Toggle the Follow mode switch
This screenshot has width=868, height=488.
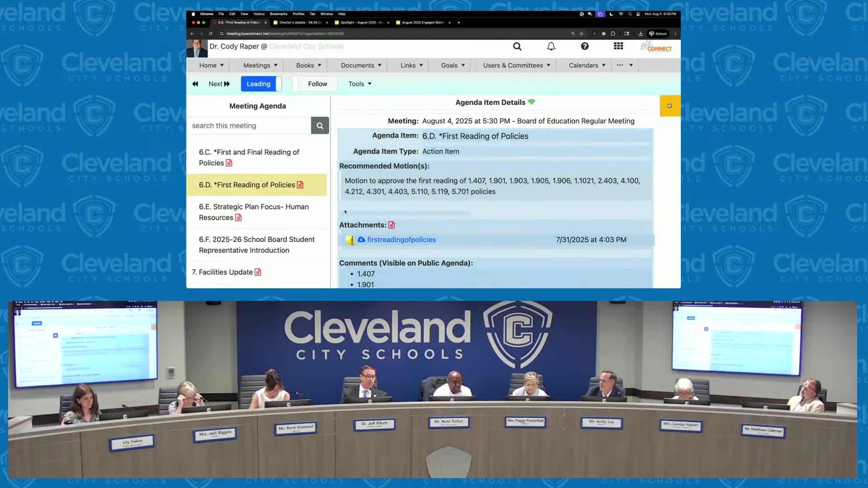[x=315, y=84]
